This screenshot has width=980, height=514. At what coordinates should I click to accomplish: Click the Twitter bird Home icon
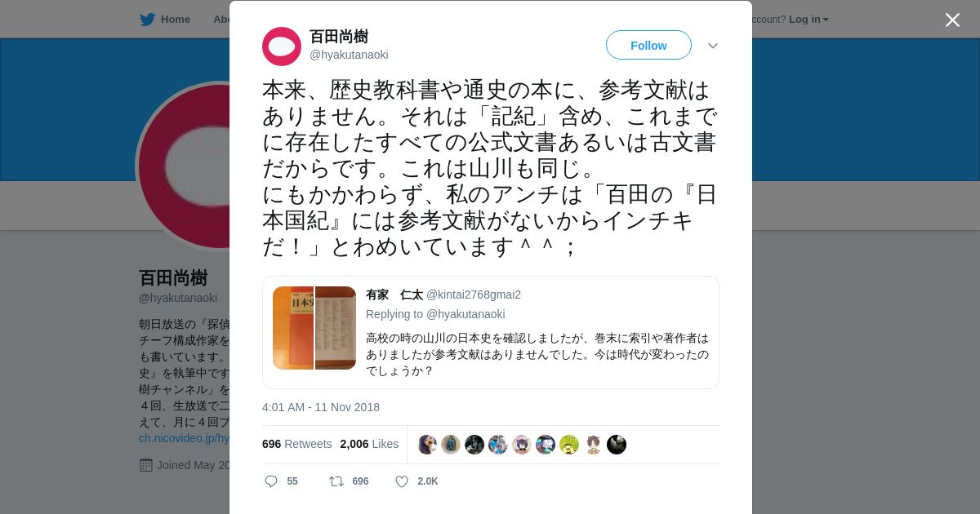click(x=147, y=19)
